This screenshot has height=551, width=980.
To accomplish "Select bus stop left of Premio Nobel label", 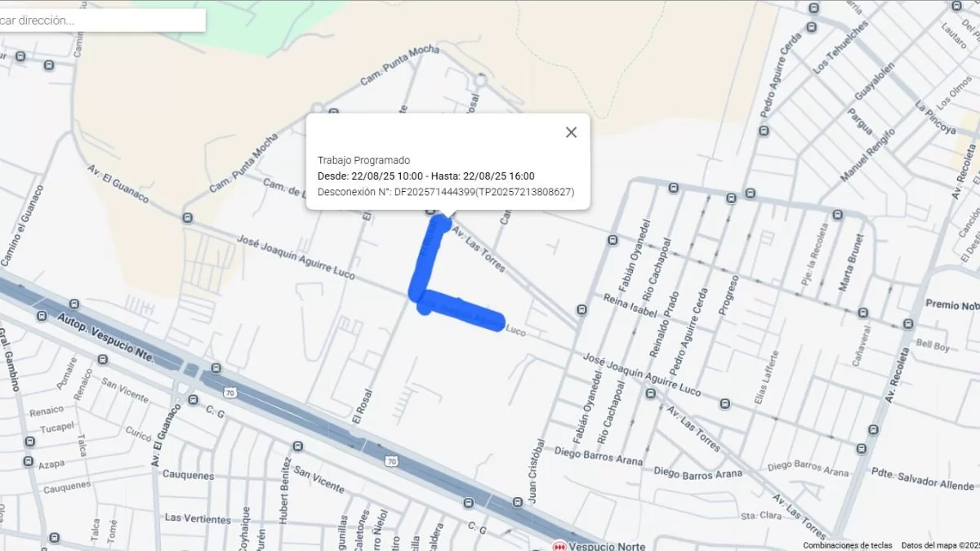I will point(909,324).
